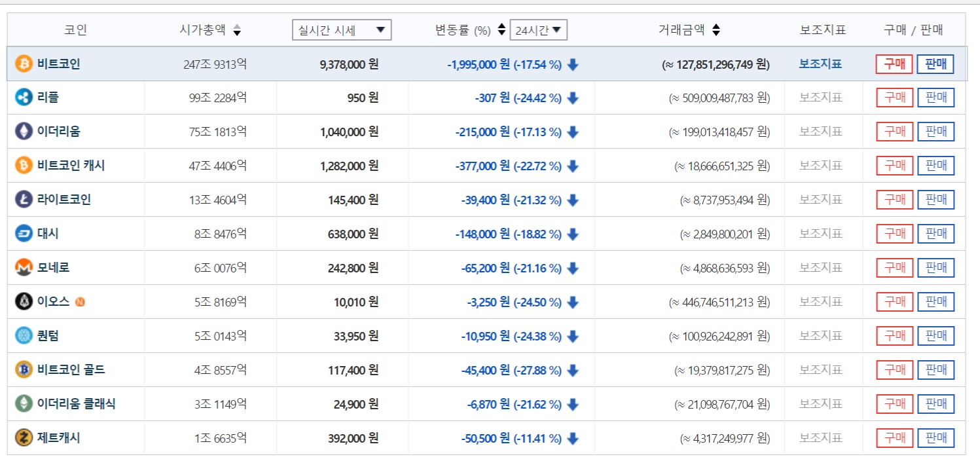
Task: Click 구매 button for 제트캐시
Action: coord(894,437)
